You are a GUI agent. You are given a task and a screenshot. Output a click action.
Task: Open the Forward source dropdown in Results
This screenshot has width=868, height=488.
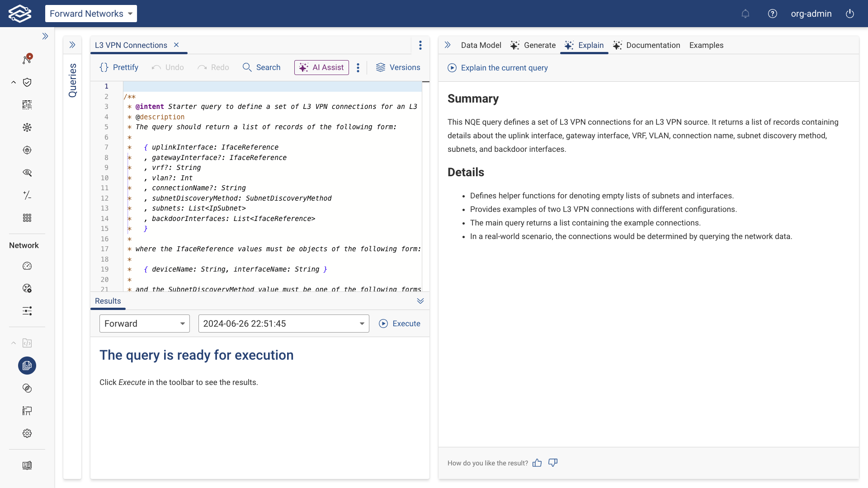pos(145,324)
